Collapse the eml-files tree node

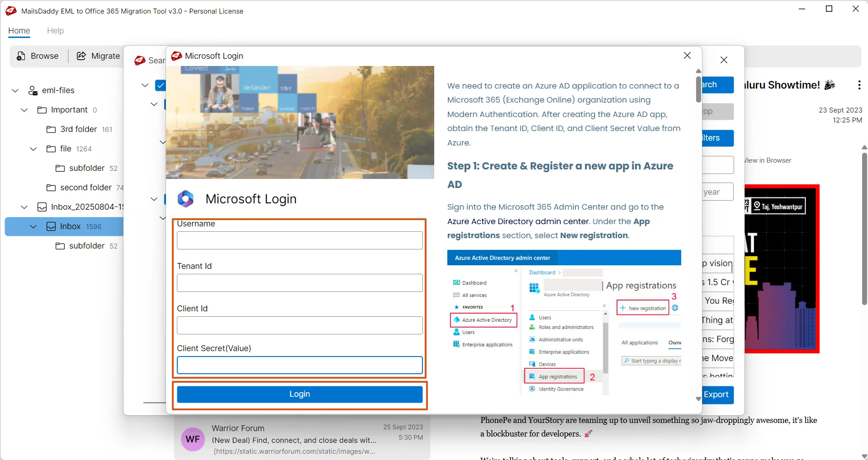click(x=15, y=90)
